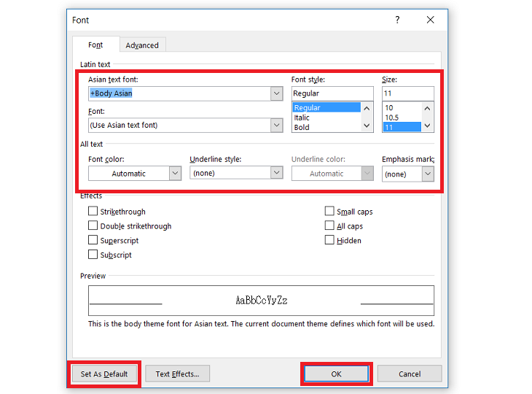Enable the Hidden checkbox
Viewport: 532px width, 394px height.
point(329,240)
